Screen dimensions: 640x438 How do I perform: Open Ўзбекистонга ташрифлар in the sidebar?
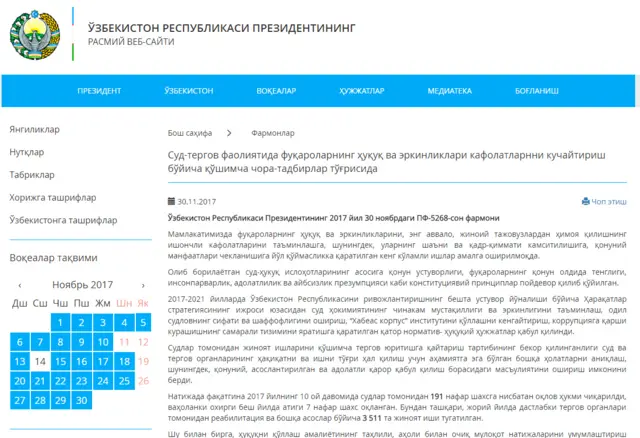point(63,220)
